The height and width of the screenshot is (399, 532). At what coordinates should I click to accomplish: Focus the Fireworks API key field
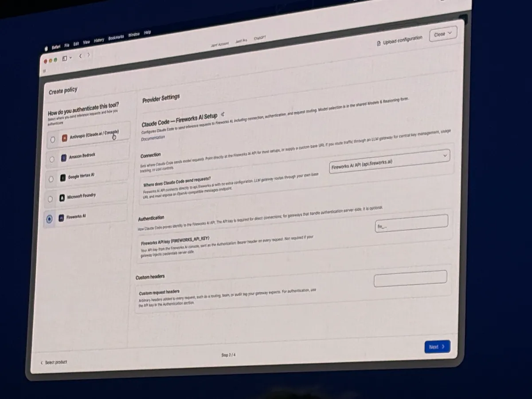click(x=411, y=223)
